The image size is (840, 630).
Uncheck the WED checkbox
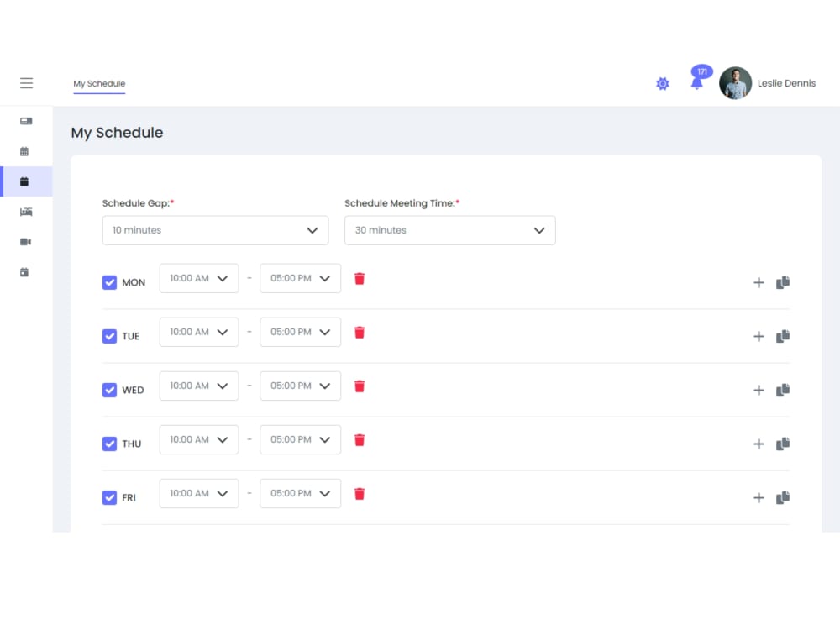click(x=109, y=390)
